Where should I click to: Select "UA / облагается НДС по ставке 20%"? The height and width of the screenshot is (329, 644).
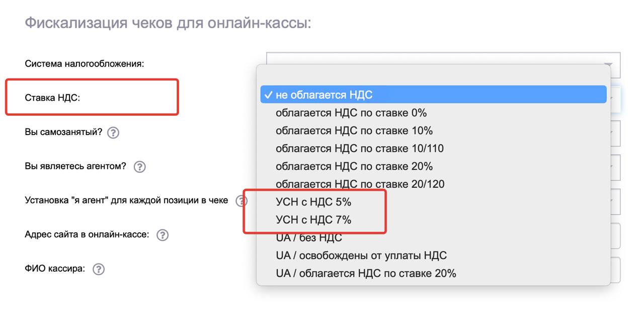point(366,274)
